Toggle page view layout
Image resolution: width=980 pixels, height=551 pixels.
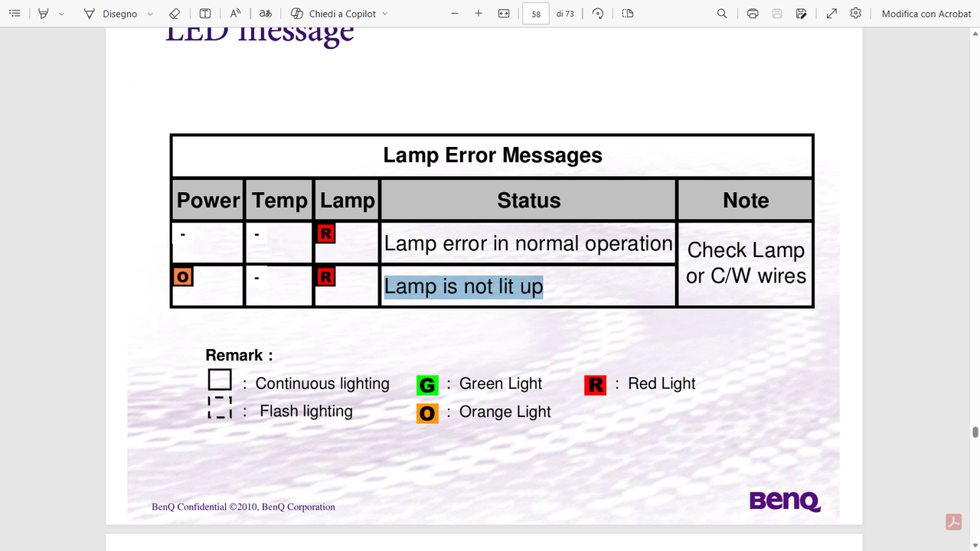(628, 14)
